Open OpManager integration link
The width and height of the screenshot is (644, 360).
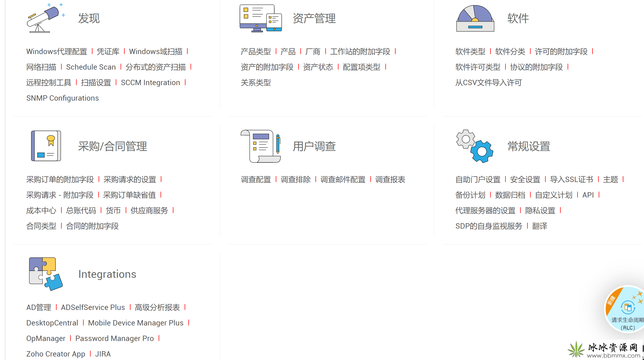click(x=46, y=338)
